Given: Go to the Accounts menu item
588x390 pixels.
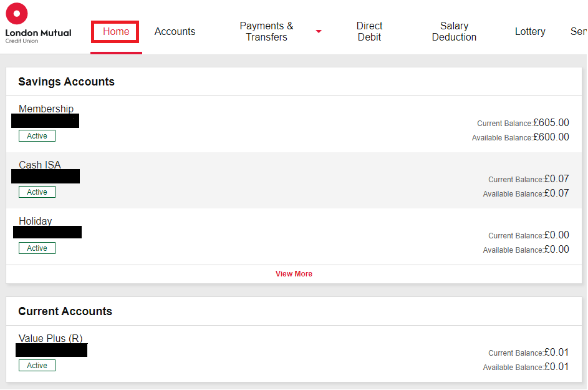Looking at the screenshot, I should (175, 32).
